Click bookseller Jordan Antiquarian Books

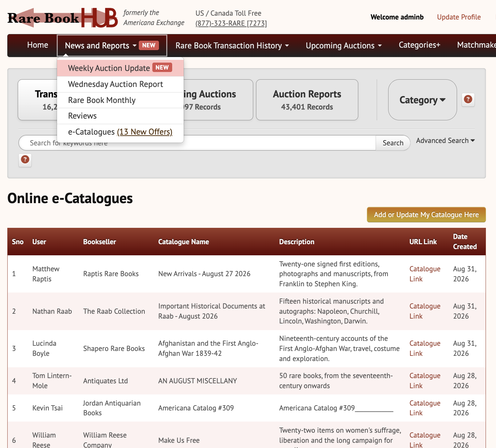tap(112, 408)
